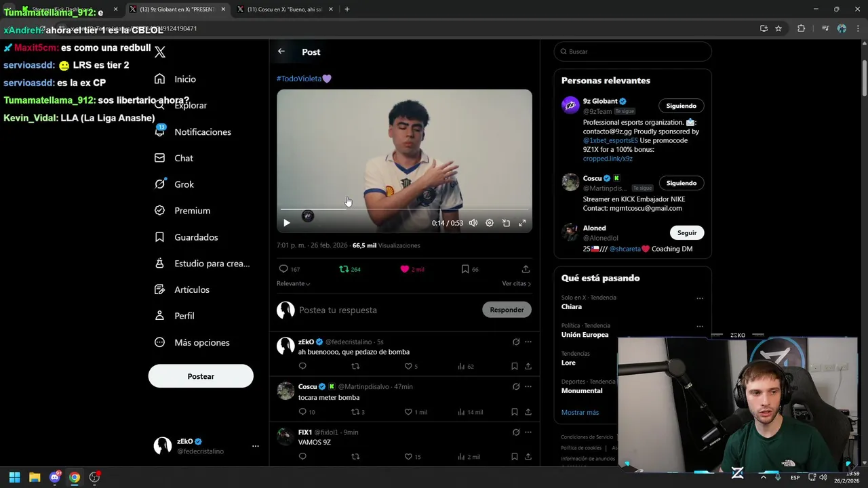Open Explorar in the sidebar

coord(181,105)
